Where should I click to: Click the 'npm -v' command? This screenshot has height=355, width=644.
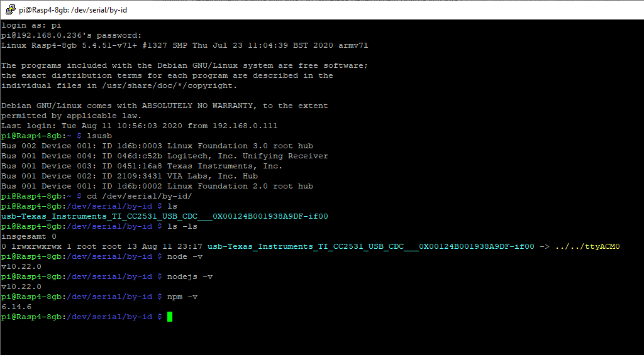tap(182, 297)
